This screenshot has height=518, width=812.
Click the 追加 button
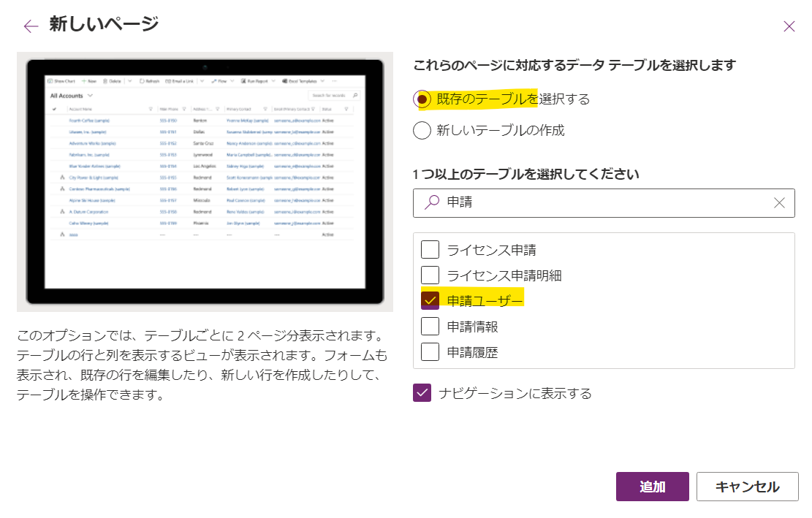pyautogui.click(x=652, y=487)
